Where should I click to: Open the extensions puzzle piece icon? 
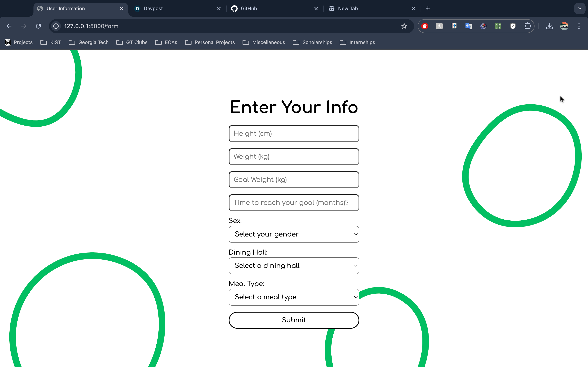527,26
